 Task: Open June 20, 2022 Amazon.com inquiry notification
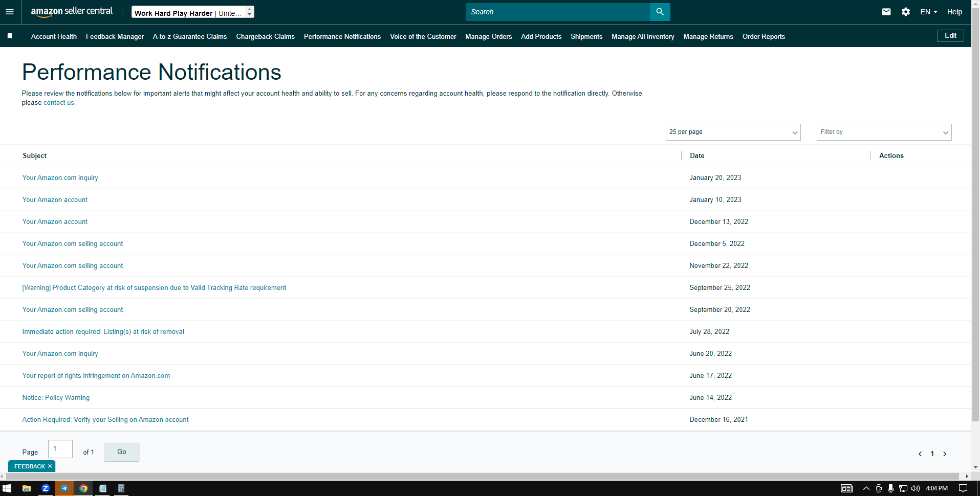[60, 354]
